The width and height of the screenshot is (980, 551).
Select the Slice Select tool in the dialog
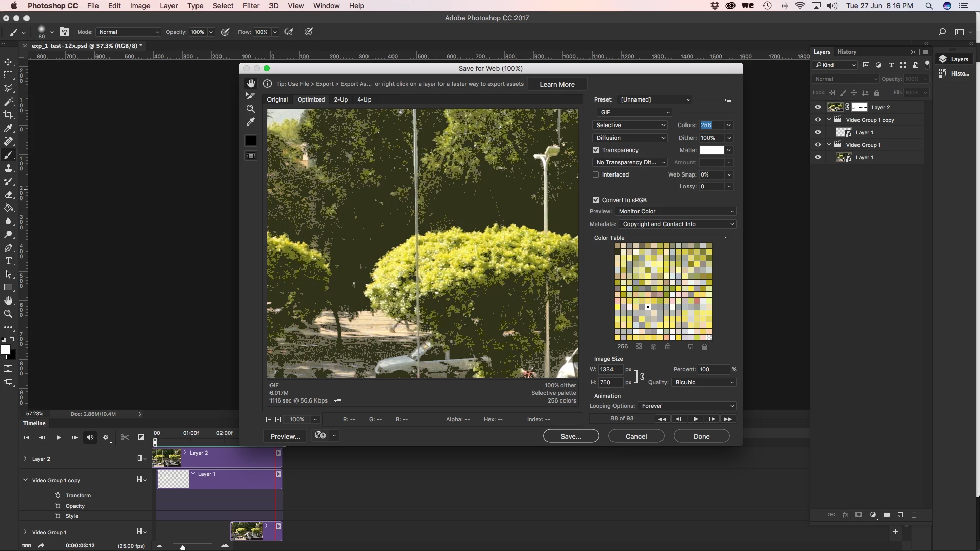pos(250,96)
